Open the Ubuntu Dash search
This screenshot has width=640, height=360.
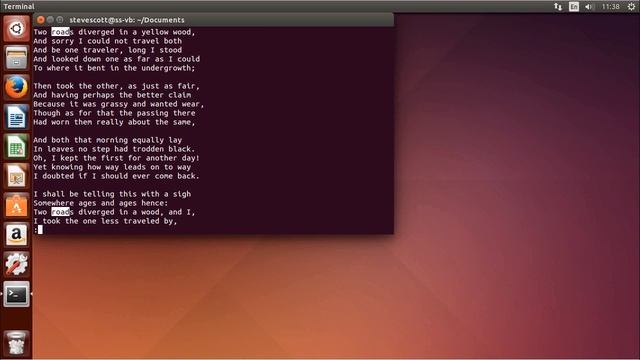[16, 29]
